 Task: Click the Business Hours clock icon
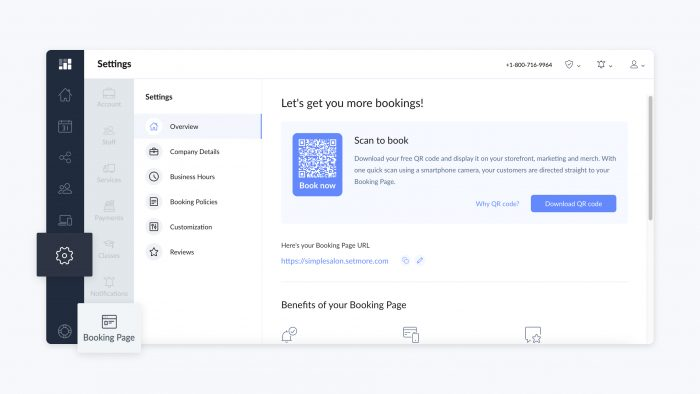pos(154,177)
